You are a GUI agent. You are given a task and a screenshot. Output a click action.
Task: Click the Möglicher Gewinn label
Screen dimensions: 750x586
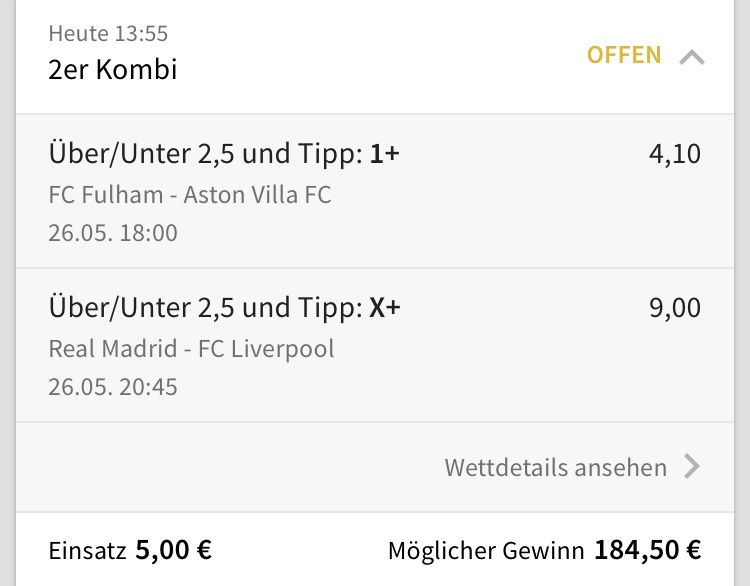[x=486, y=550]
